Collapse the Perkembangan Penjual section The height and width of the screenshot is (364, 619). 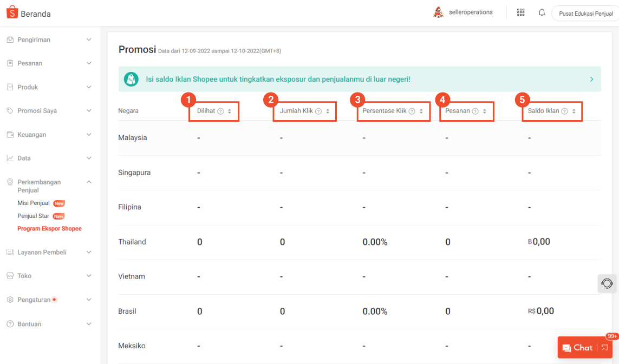(89, 182)
